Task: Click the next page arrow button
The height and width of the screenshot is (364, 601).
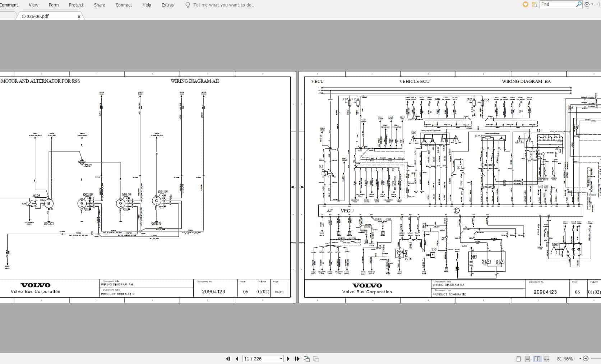Action: pyautogui.click(x=288, y=359)
